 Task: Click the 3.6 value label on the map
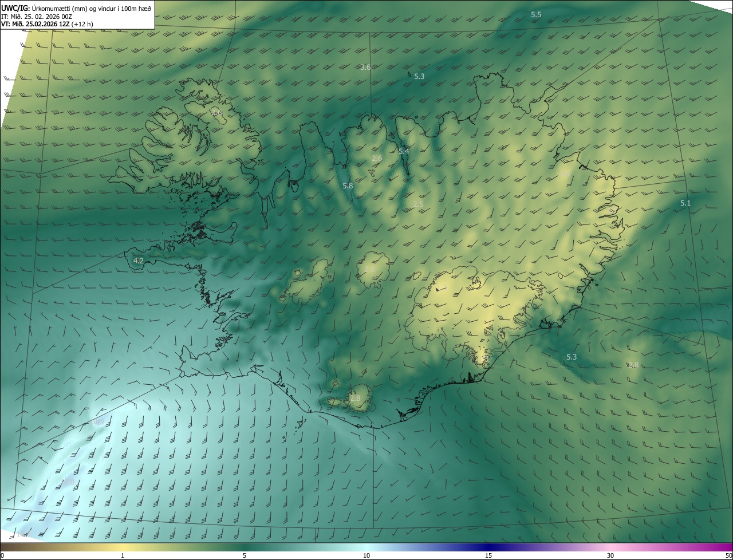click(365, 68)
